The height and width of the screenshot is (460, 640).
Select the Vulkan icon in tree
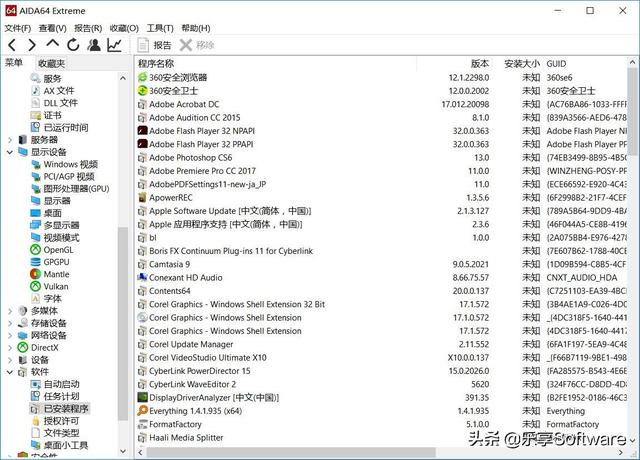[36, 287]
